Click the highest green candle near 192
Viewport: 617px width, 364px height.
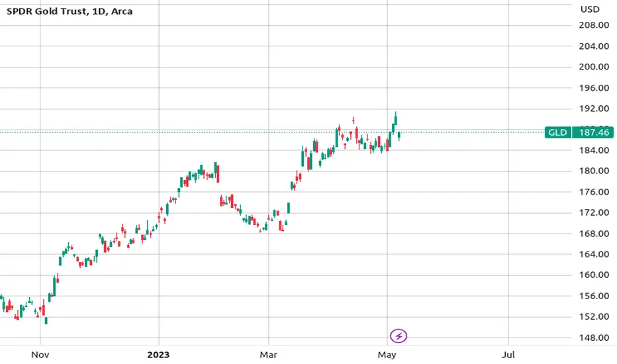tap(395, 119)
